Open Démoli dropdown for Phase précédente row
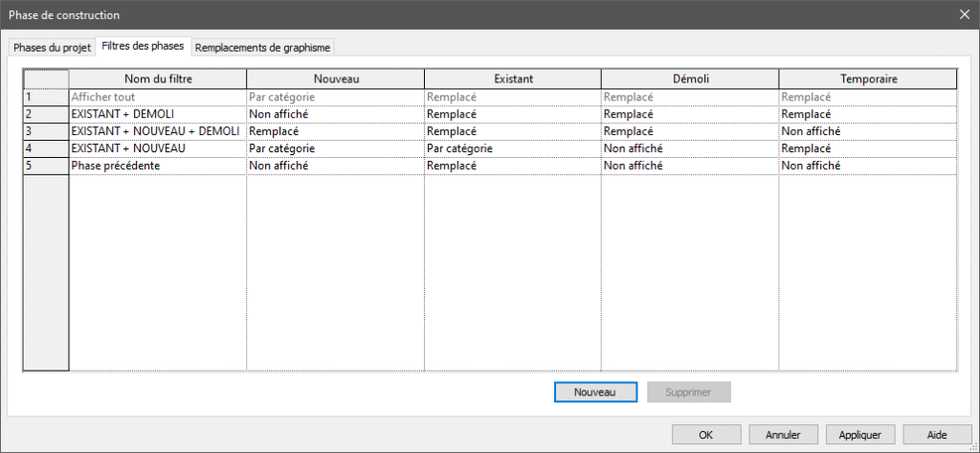 (689, 166)
